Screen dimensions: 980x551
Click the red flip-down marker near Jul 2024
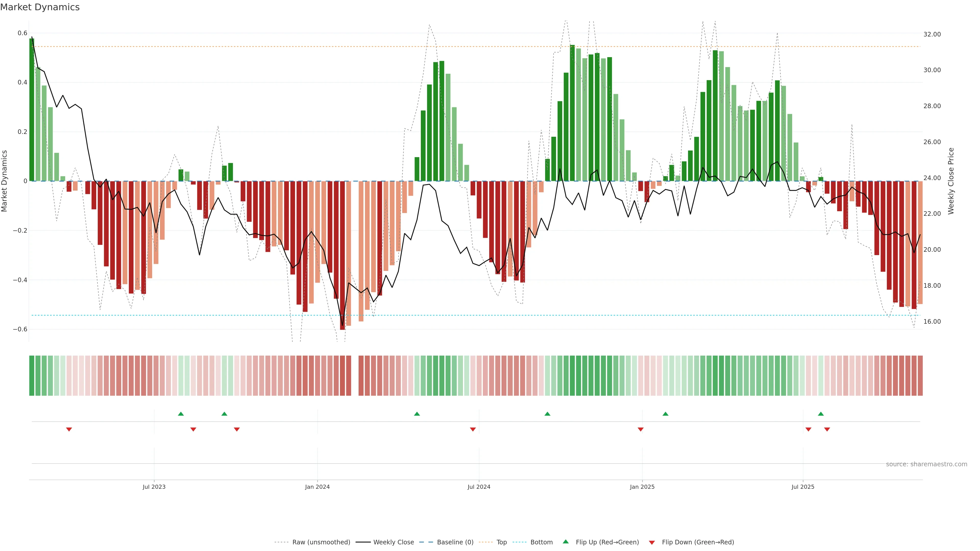pos(473,429)
